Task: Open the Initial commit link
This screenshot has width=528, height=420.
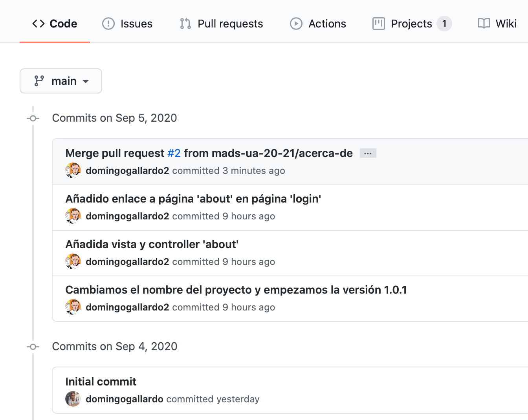Action: 101,382
